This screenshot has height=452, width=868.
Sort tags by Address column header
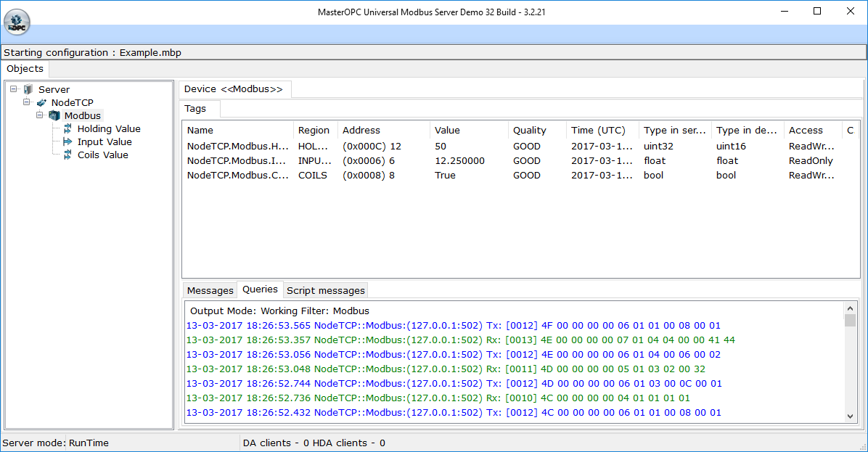coord(384,130)
